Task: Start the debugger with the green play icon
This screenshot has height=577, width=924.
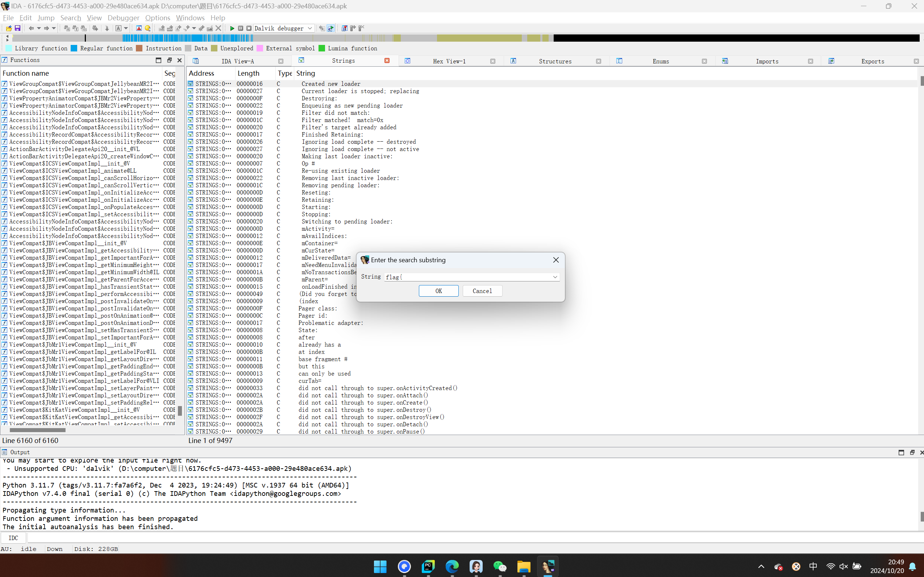Action: (232, 28)
